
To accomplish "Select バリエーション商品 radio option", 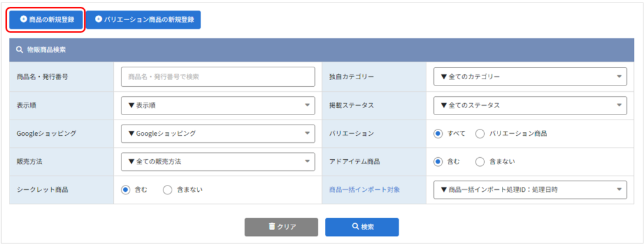I will pos(480,133).
